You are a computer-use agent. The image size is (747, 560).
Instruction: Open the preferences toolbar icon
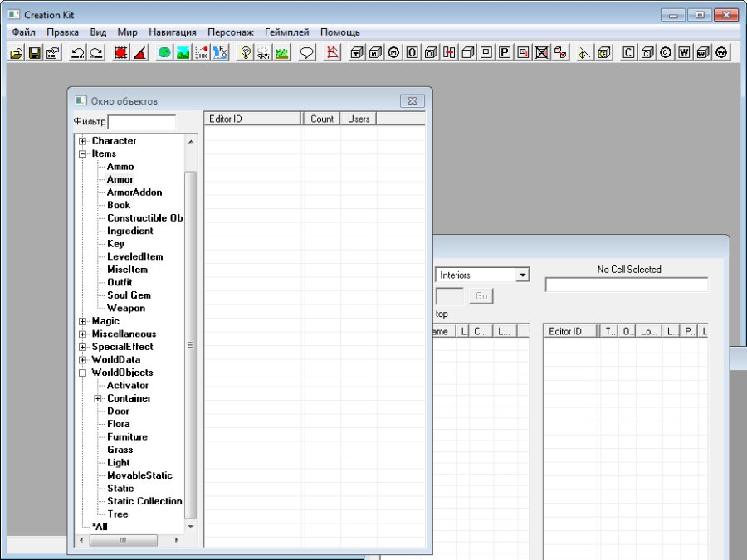pos(53,52)
